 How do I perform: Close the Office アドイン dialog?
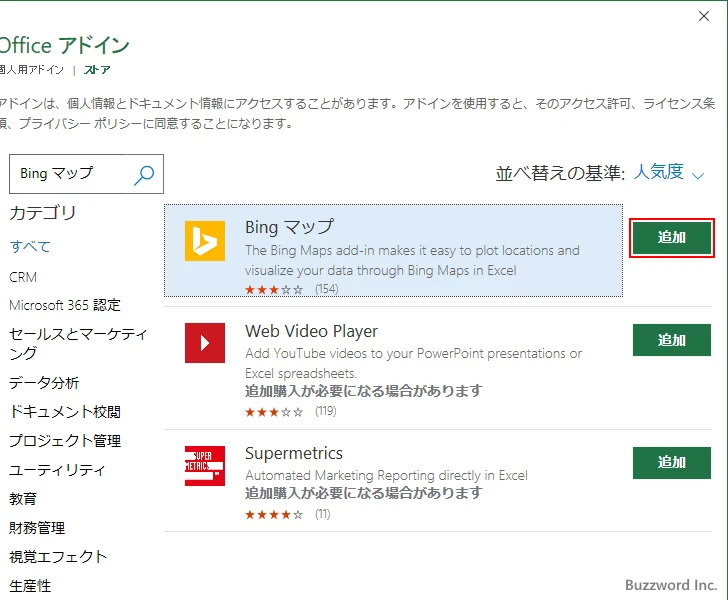click(704, 16)
